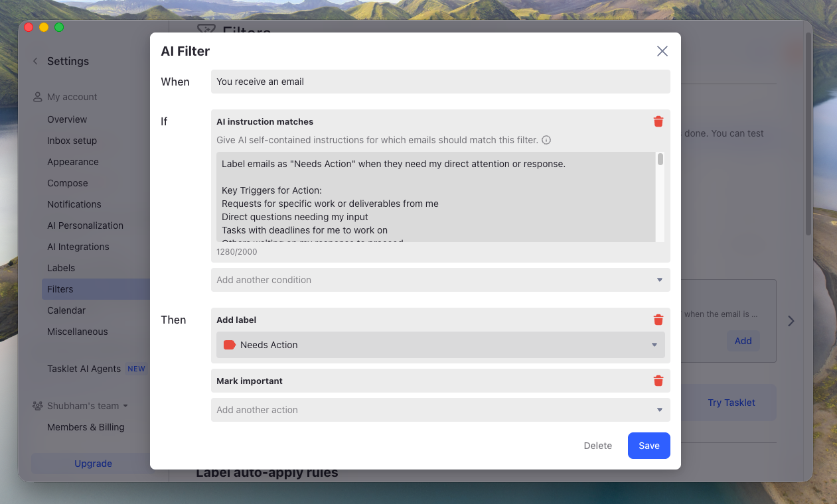Click the My account section header
837x504 pixels.
(72, 97)
